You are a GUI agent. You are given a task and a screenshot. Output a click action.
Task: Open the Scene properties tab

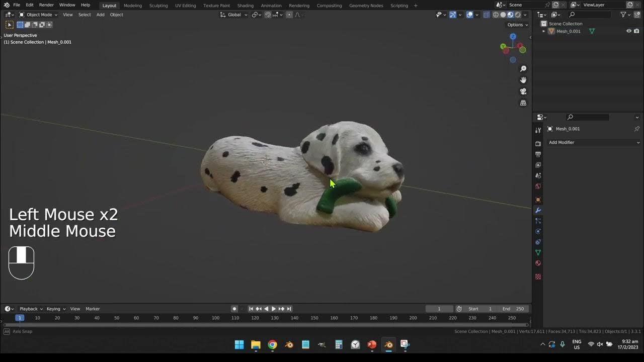538,175
